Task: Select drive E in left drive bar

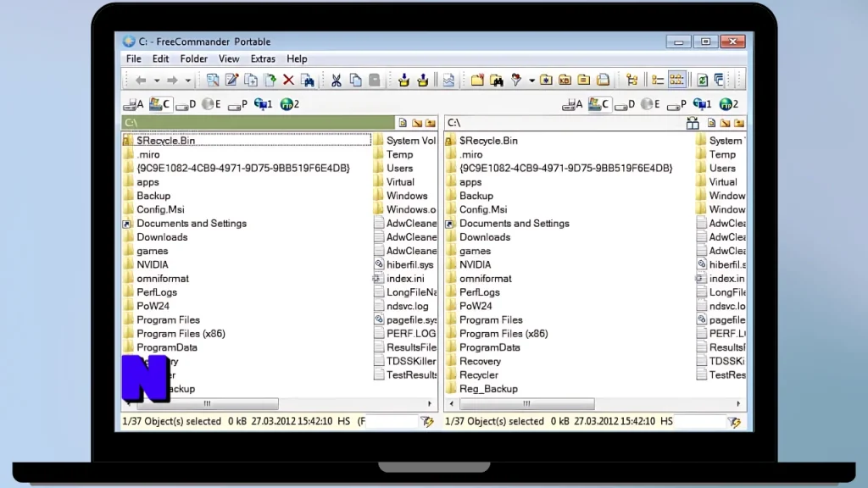Action: (x=211, y=104)
